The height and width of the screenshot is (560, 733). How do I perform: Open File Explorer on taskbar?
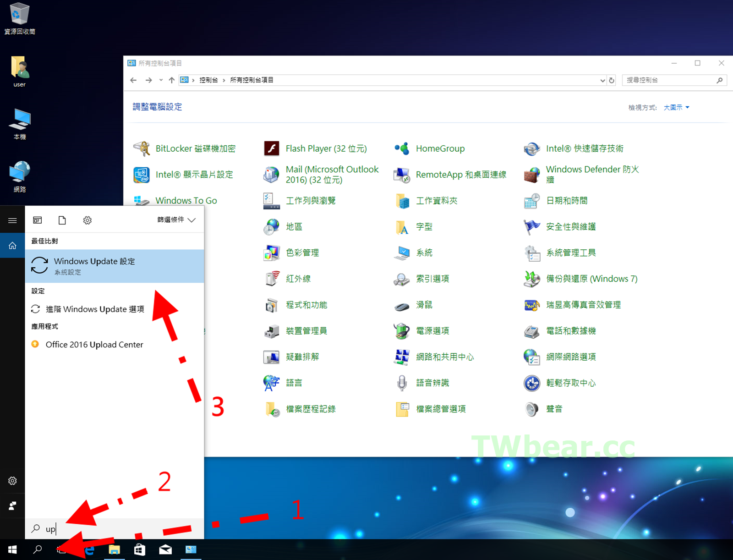(x=114, y=549)
